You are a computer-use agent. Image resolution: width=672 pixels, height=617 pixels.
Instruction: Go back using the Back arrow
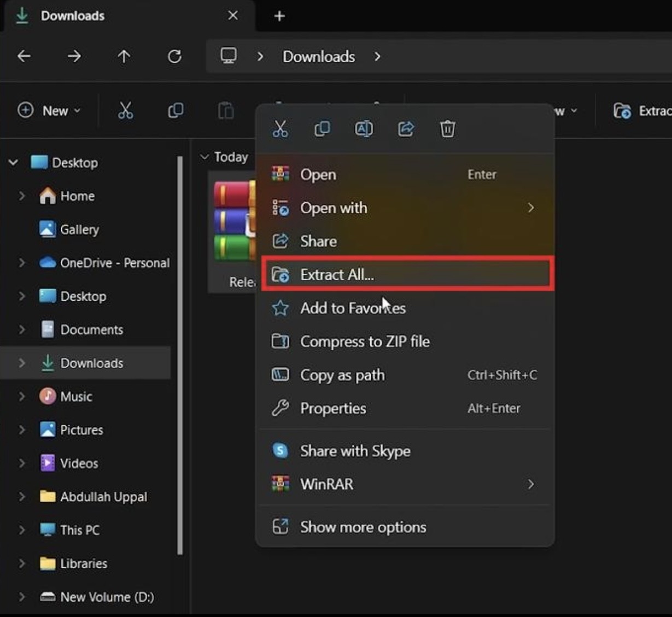point(24,56)
